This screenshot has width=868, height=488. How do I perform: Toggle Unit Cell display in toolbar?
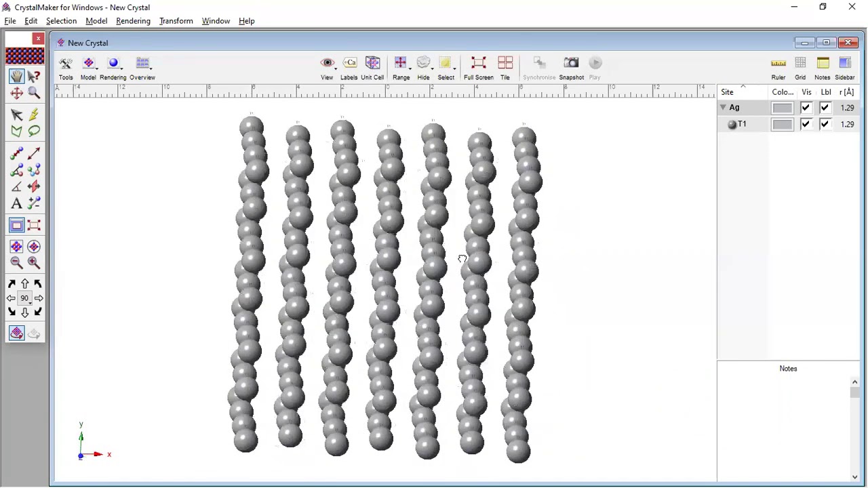pyautogui.click(x=372, y=68)
